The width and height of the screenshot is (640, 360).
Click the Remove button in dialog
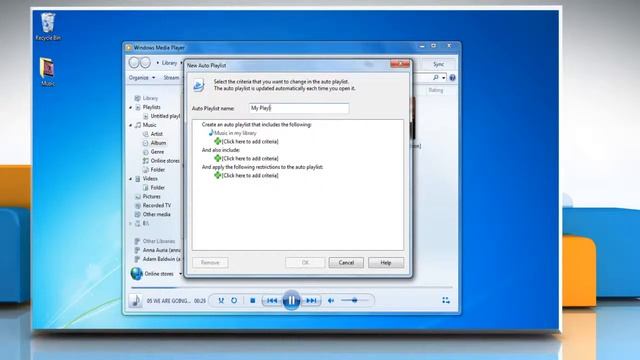[x=210, y=262]
